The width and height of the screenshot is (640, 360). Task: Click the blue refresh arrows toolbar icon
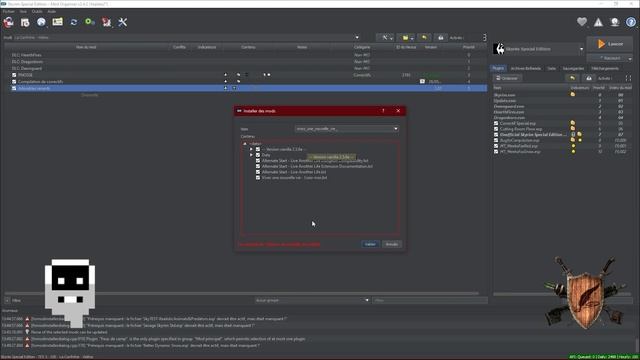74,22
